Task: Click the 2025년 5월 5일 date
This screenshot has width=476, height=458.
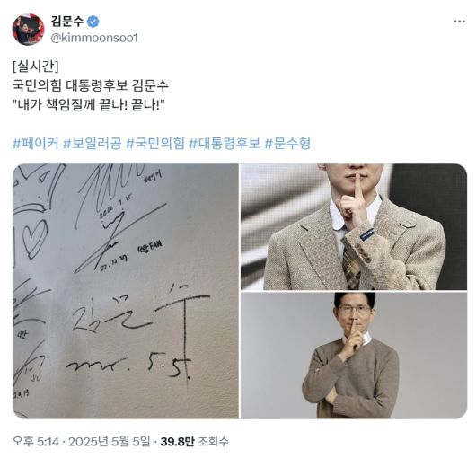Action: tap(110, 442)
